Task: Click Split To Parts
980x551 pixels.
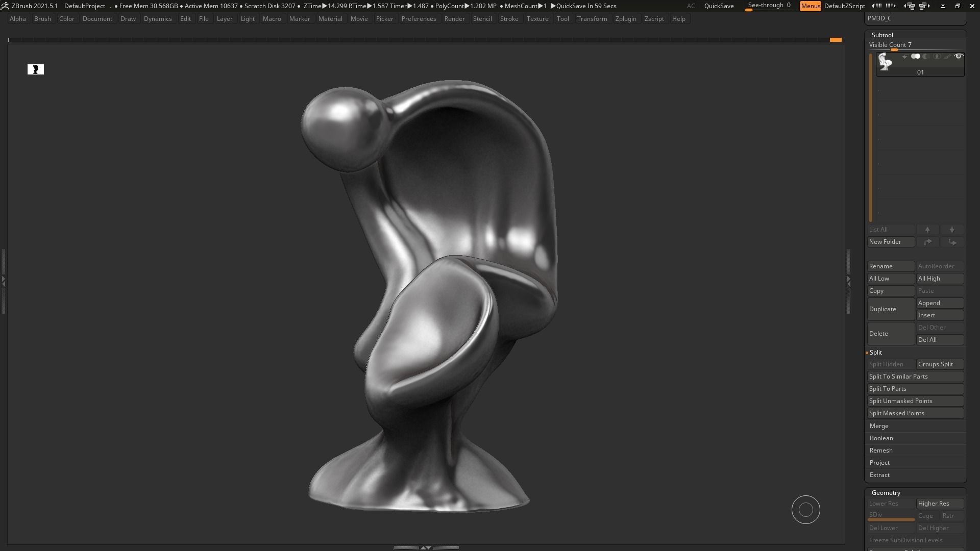Action: pyautogui.click(x=915, y=389)
